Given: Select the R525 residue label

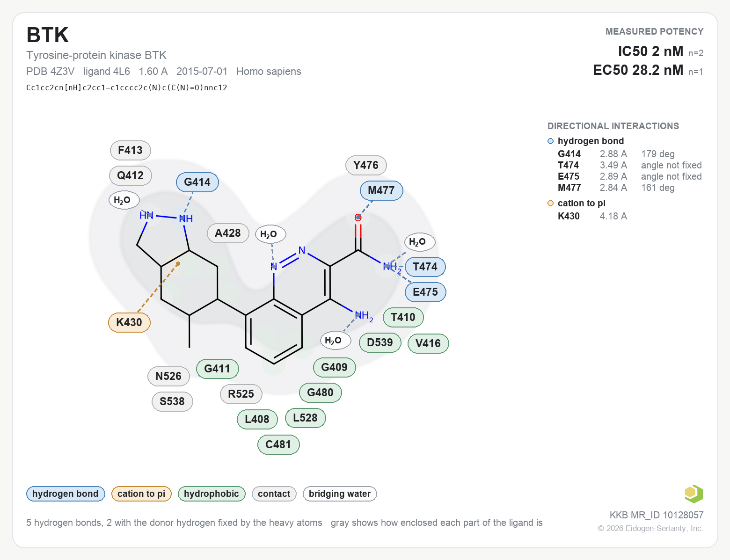Looking at the screenshot, I should (x=241, y=394).
